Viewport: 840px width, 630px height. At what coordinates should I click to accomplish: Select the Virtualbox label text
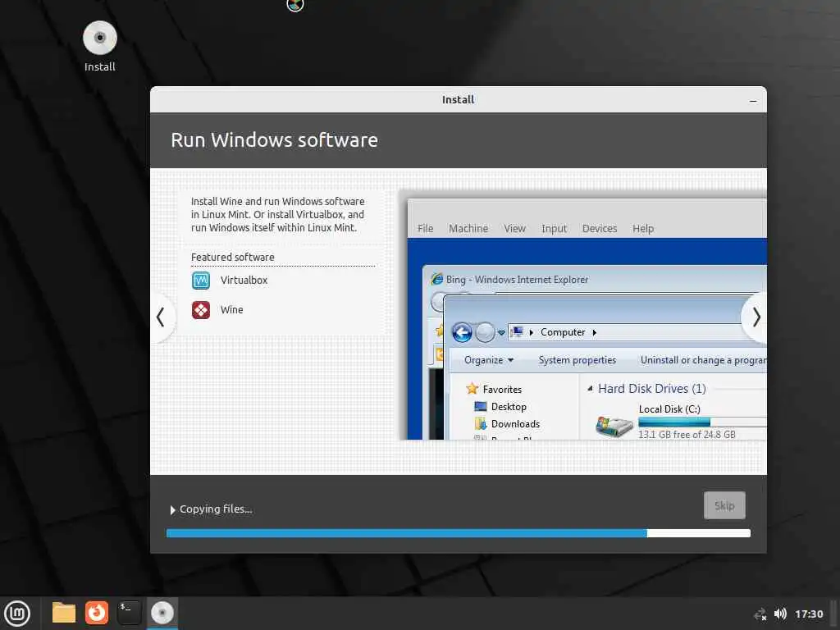point(244,281)
